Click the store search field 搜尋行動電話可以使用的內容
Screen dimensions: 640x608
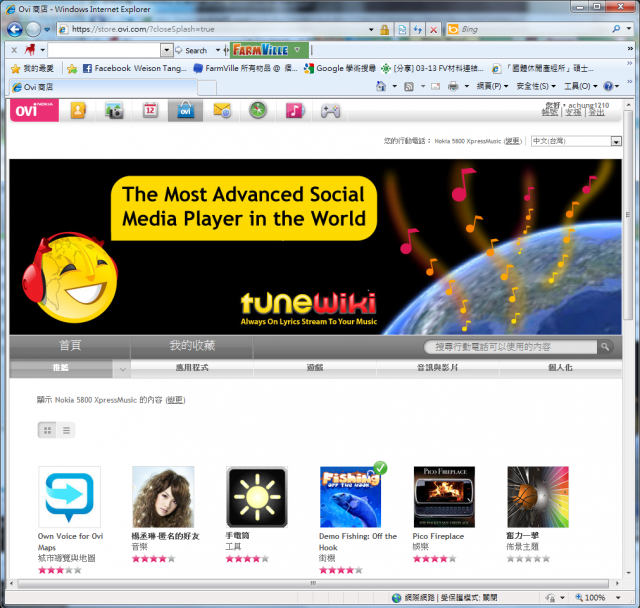click(510, 347)
